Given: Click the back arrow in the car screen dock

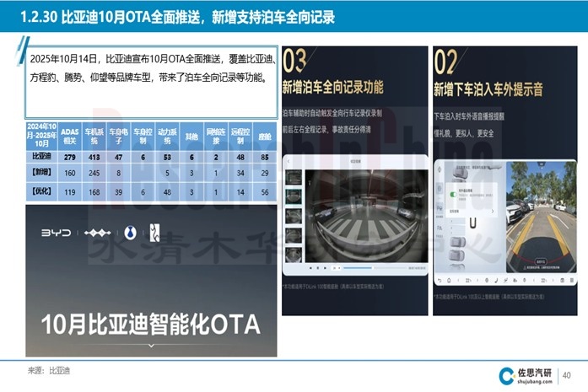Looking at the screenshot, I should (x=440, y=281).
